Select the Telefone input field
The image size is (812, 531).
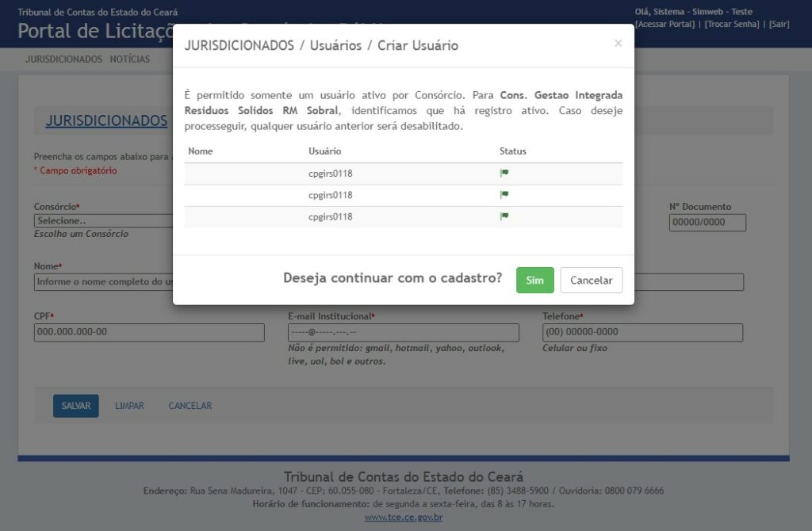(642, 332)
